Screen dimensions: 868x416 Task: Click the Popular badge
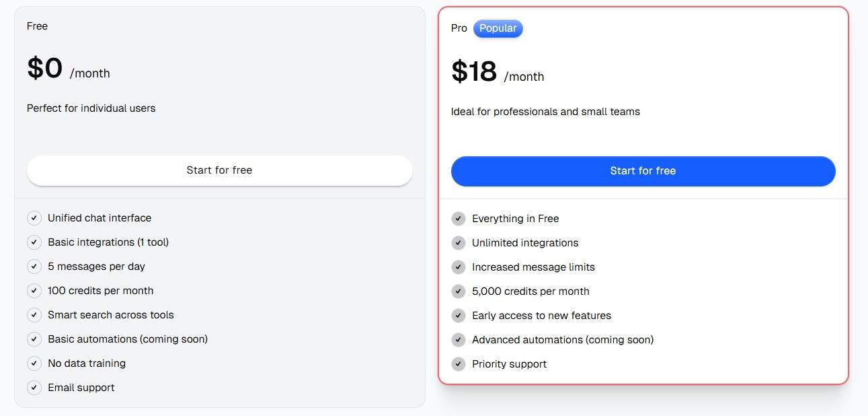498,28
